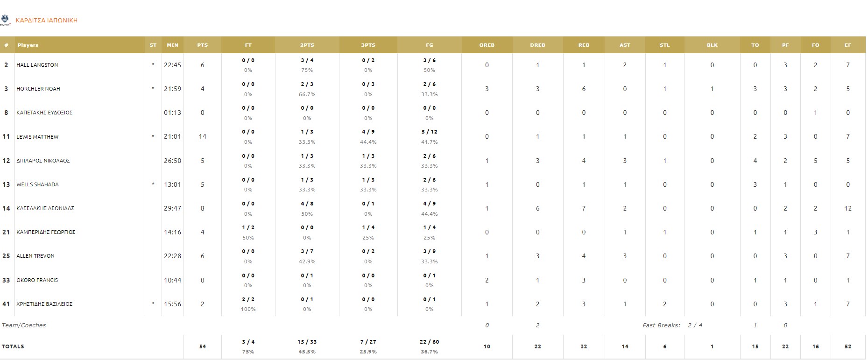Click the TOTALS row label
The height and width of the screenshot is (360, 868).
[13, 347]
